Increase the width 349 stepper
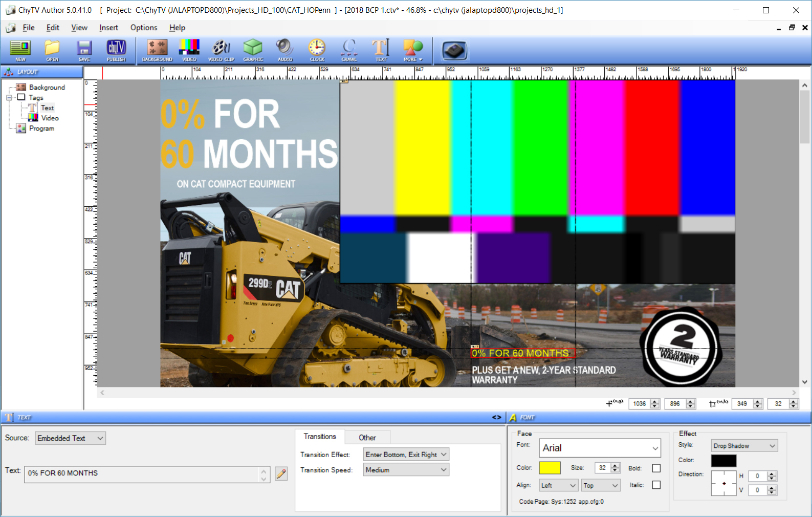 coord(758,401)
